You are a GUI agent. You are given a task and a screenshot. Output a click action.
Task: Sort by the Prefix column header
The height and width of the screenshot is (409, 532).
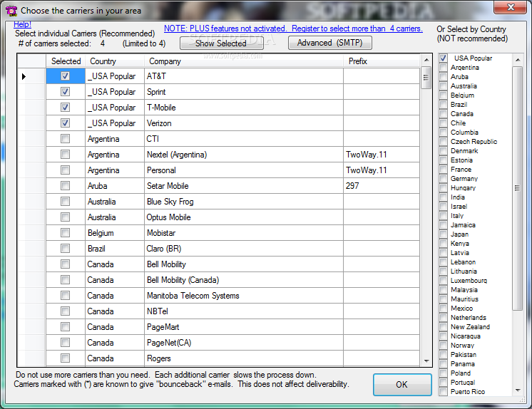point(382,61)
